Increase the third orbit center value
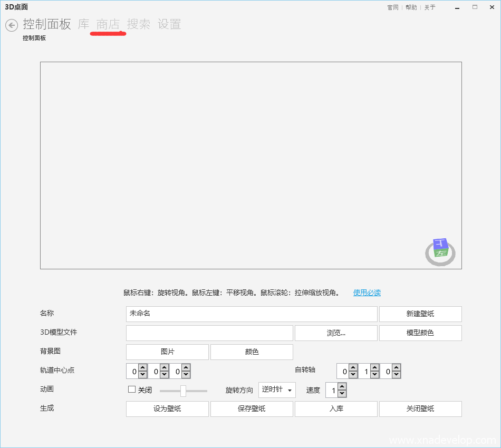The width and height of the screenshot is (501, 448). tap(186, 368)
